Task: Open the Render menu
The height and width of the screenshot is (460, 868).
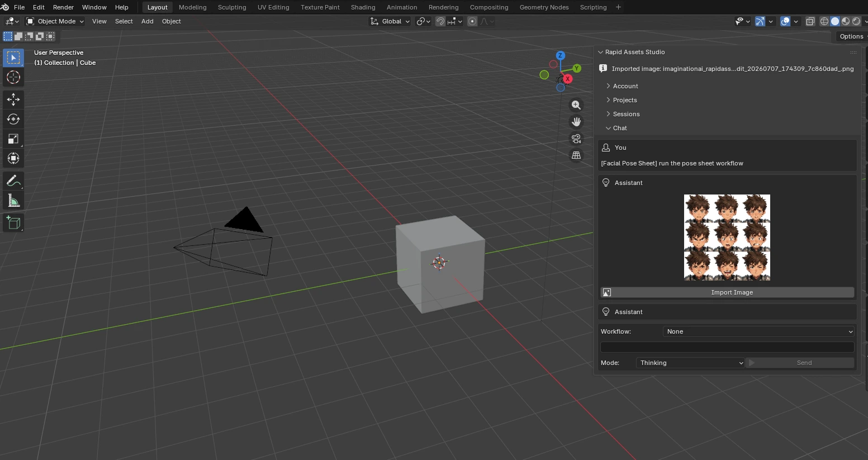Action: coord(63,7)
